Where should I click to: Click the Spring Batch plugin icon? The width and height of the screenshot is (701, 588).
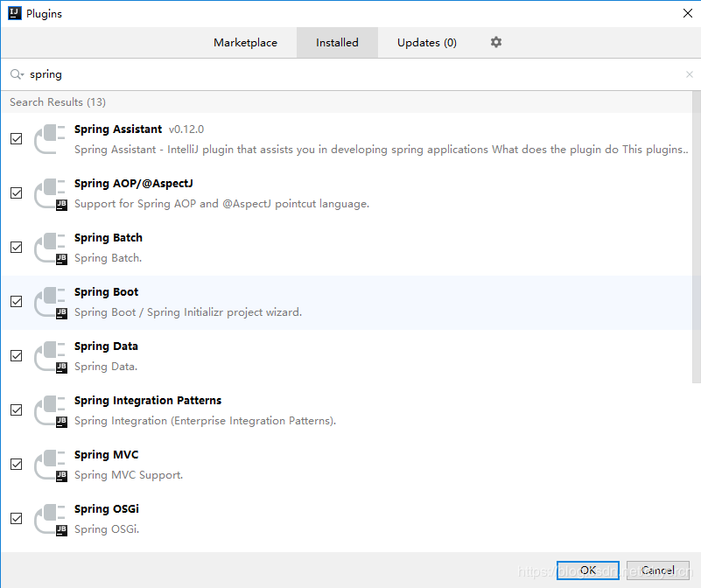pyautogui.click(x=50, y=247)
